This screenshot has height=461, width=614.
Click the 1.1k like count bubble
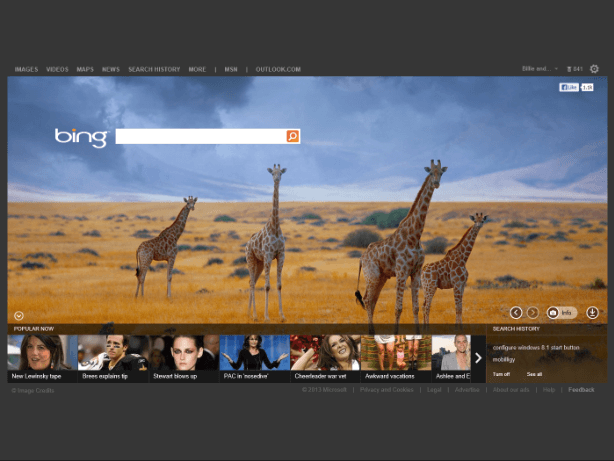click(587, 87)
